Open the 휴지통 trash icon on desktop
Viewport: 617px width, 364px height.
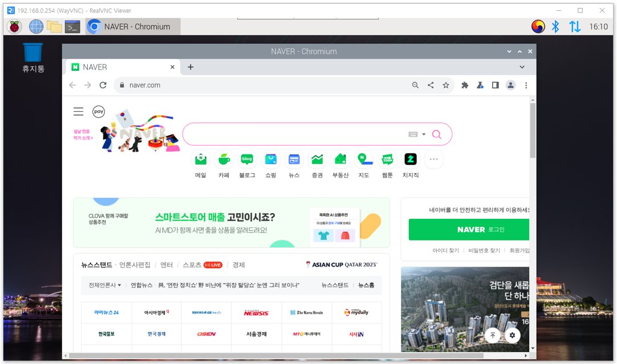point(33,58)
